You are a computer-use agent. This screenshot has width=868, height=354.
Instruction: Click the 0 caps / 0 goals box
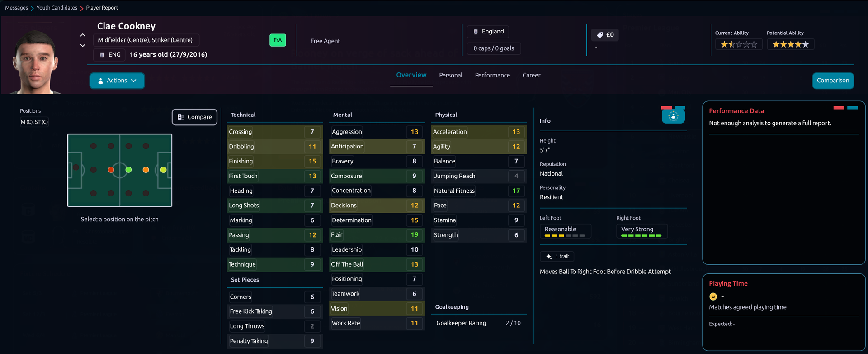494,48
